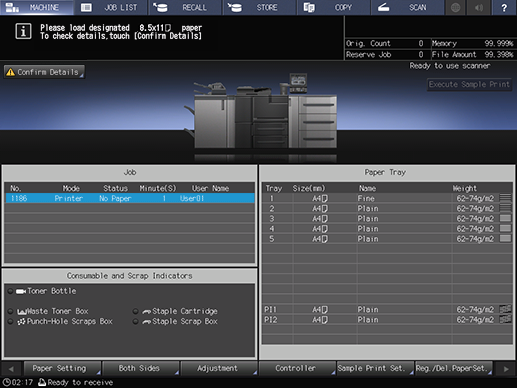Screen dimensions: 517x388
Task: Switch to the JOB LIST tab
Action: pyautogui.click(x=111, y=7)
